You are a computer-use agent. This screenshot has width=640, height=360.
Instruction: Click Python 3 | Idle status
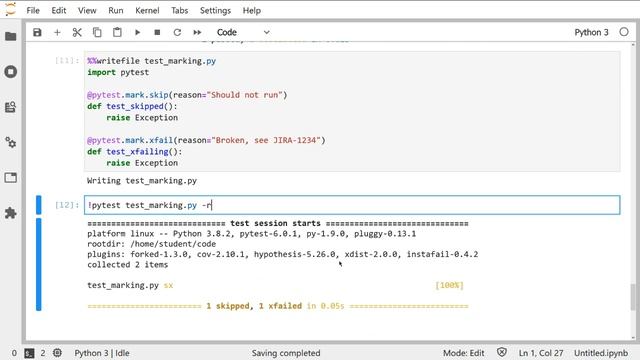[102, 353]
